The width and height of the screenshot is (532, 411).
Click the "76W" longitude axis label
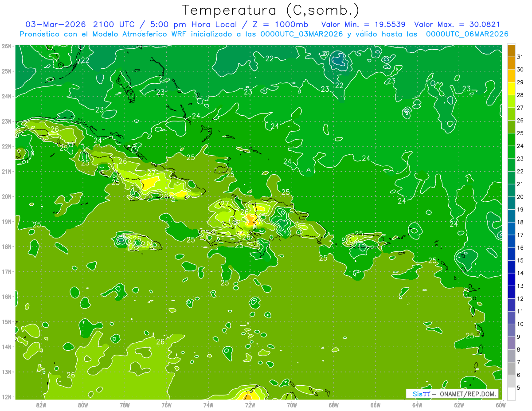click(x=166, y=405)
